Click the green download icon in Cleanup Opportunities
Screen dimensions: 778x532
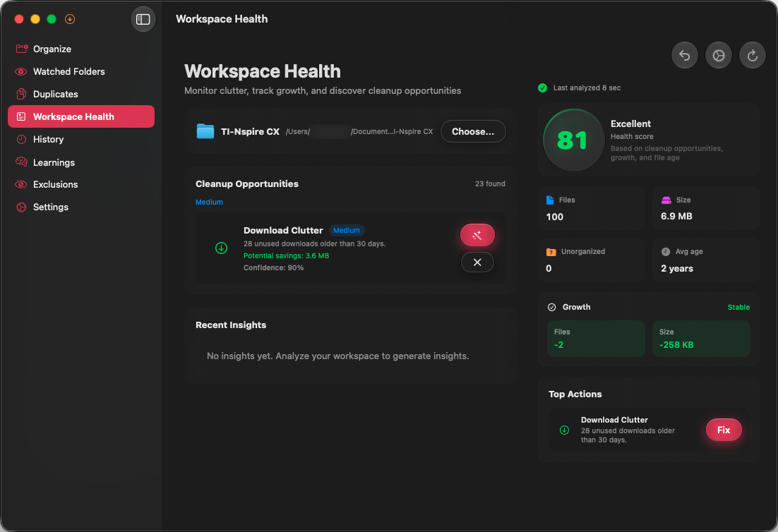(221, 248)
